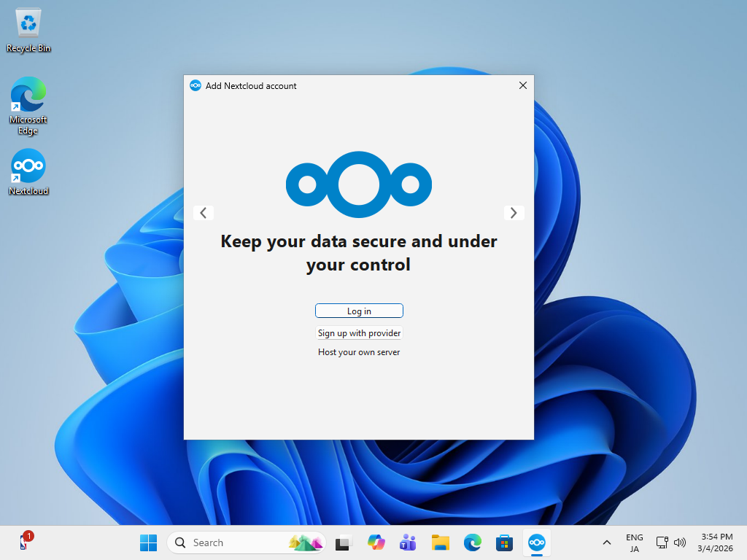This screenshot has height=560, width=747.
Task: Click the taskbar Search box
Action: [x=247, y=542]
